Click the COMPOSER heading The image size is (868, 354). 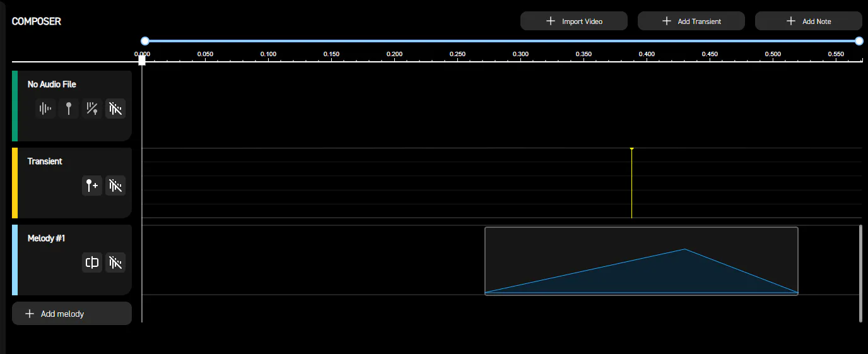(37, 21)
